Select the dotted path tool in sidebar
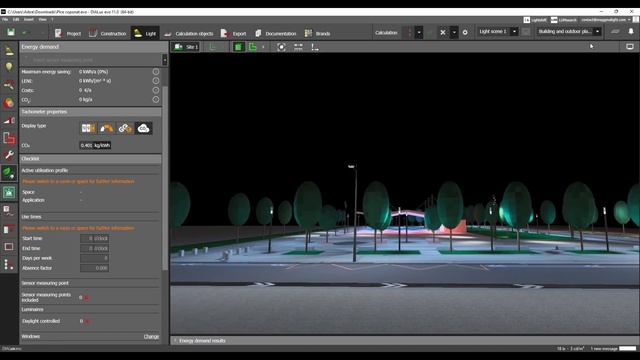 9,264
